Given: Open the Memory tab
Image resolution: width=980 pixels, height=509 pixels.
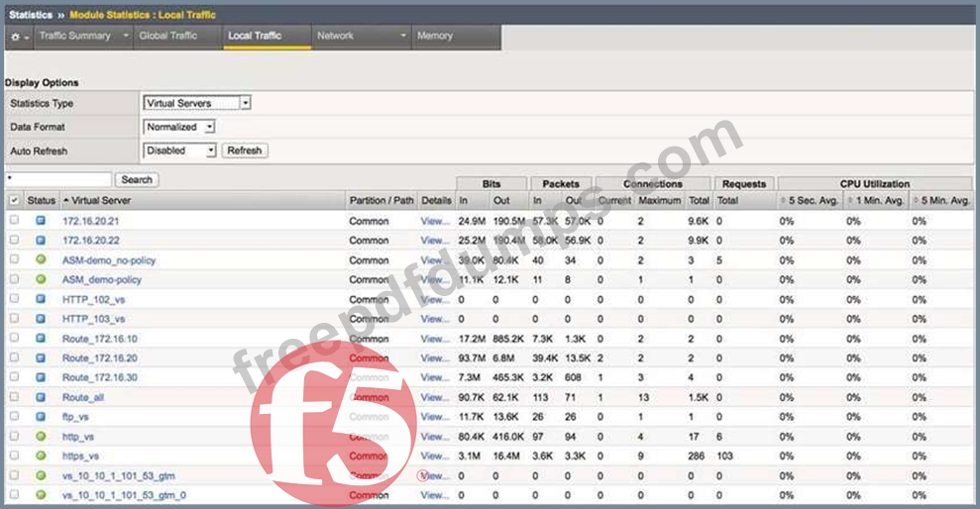Looking at the screenshot, I should tap(434, 37).
